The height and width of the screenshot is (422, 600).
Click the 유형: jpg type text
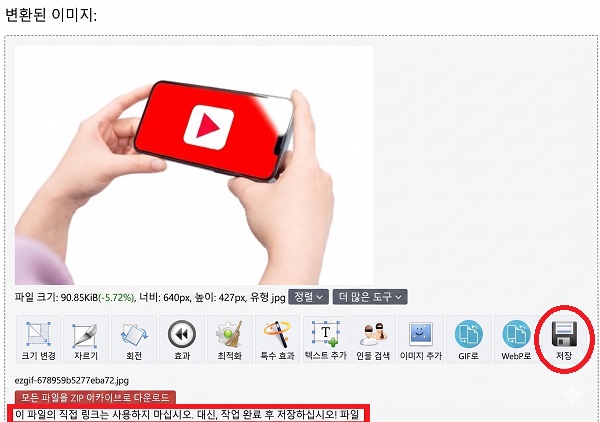point(268,297)
